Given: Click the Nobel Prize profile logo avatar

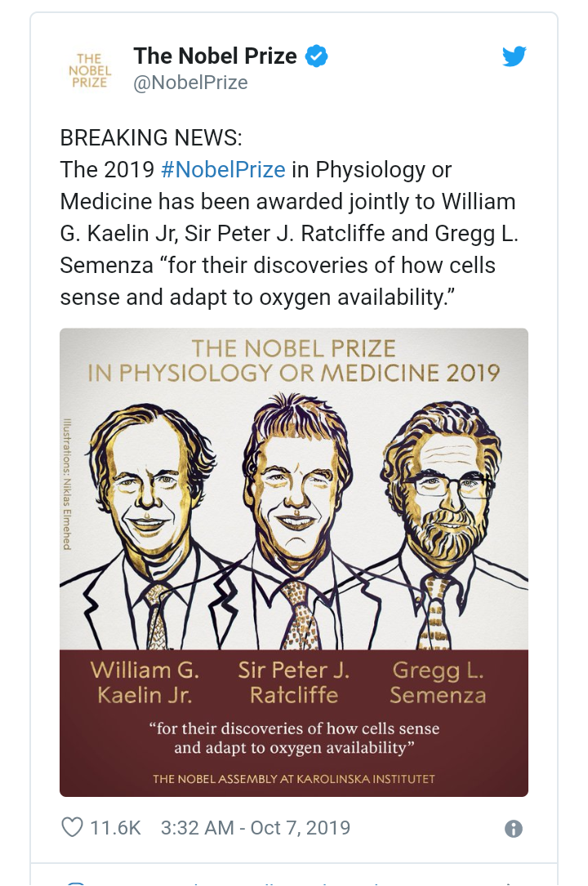Looking at the screenshot, I should pyautogui.click(x=88, y=69).
